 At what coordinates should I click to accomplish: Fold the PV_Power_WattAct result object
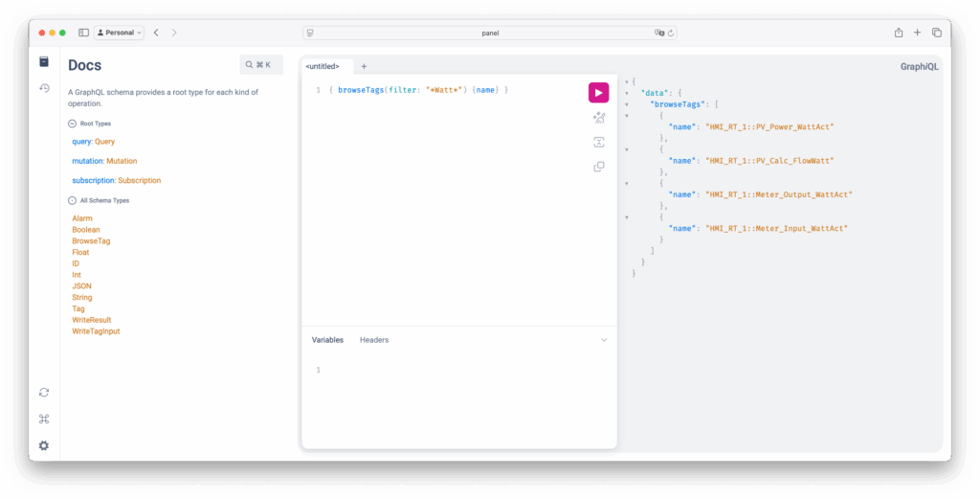627,116
